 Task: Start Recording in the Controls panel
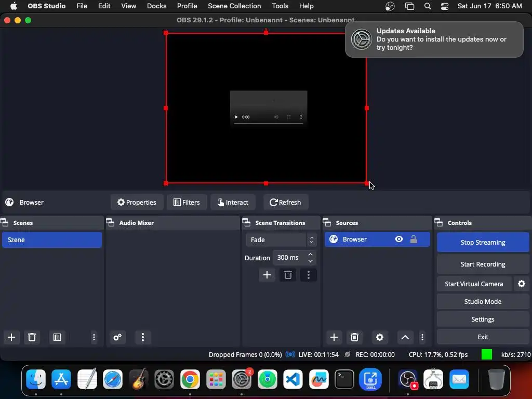[x=483, y=264]
